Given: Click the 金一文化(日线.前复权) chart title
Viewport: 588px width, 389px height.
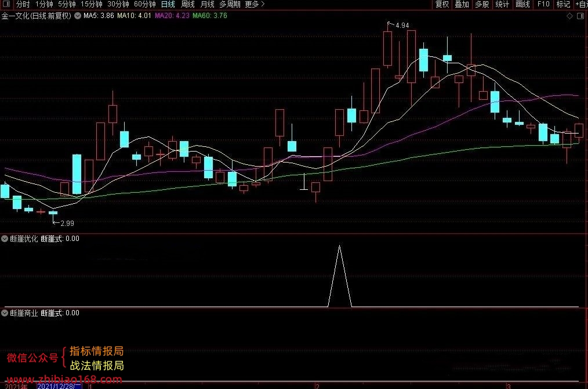Looking at the screenshot, I should click(x=37, y=16).
